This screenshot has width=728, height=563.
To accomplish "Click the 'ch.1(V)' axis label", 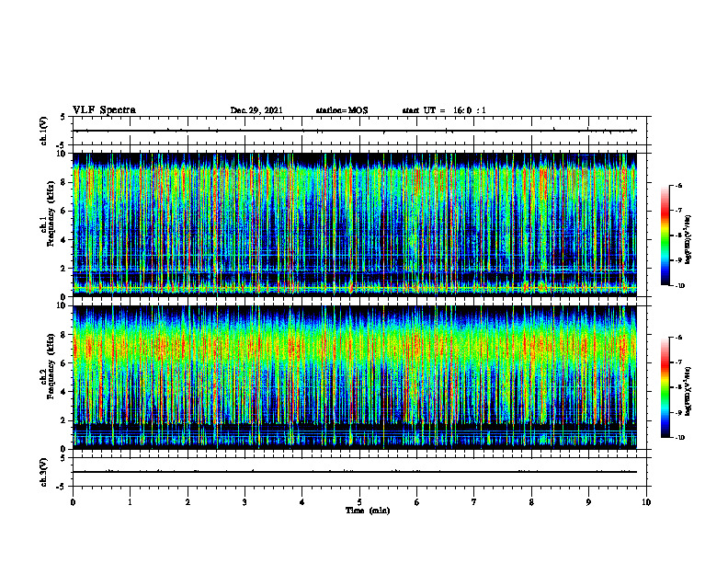I will tap(43, 131).
